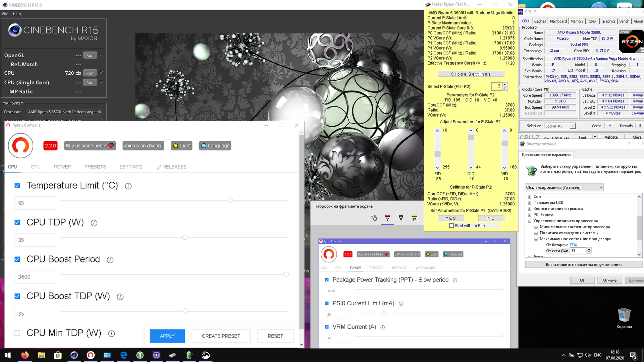644x362 pixels.
Task: Switch to POWER tab in Ryzen Controller
Action: [x=62, y=167]
